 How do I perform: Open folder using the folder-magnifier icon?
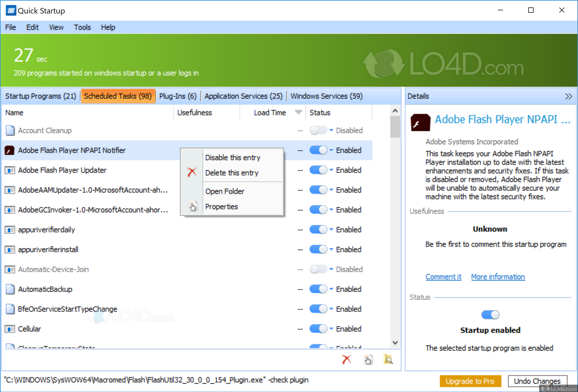pyautogui.click(x=389, y=360)
